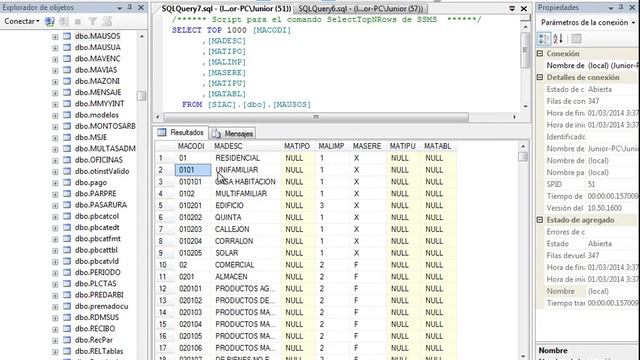
Task: Select the cell containing 0101
Action: pos(193,170)
